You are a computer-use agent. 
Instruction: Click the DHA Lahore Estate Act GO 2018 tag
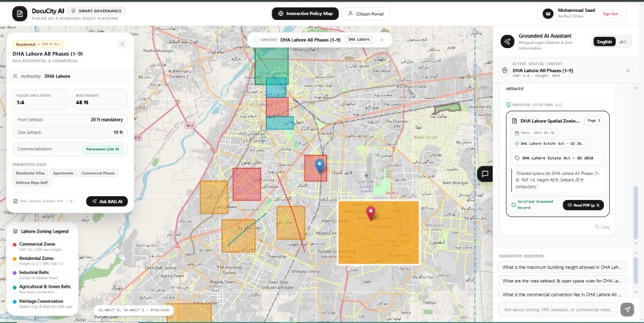point(558,158)
